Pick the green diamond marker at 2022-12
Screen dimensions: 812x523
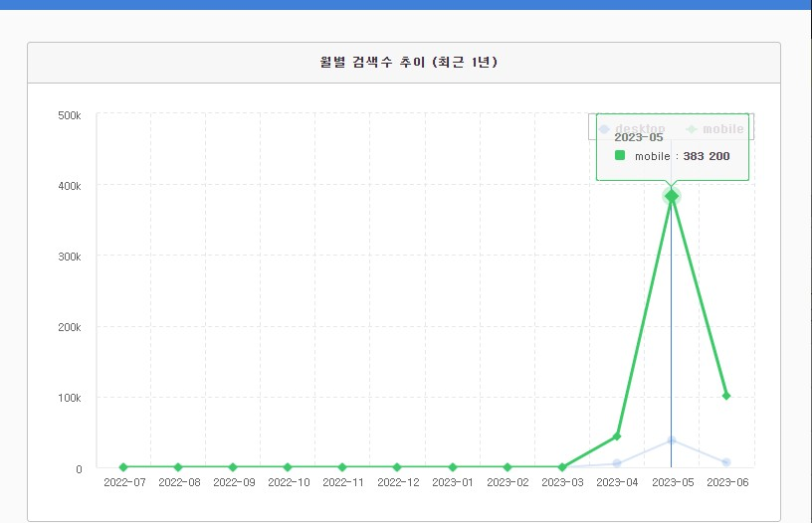(397, 466)
